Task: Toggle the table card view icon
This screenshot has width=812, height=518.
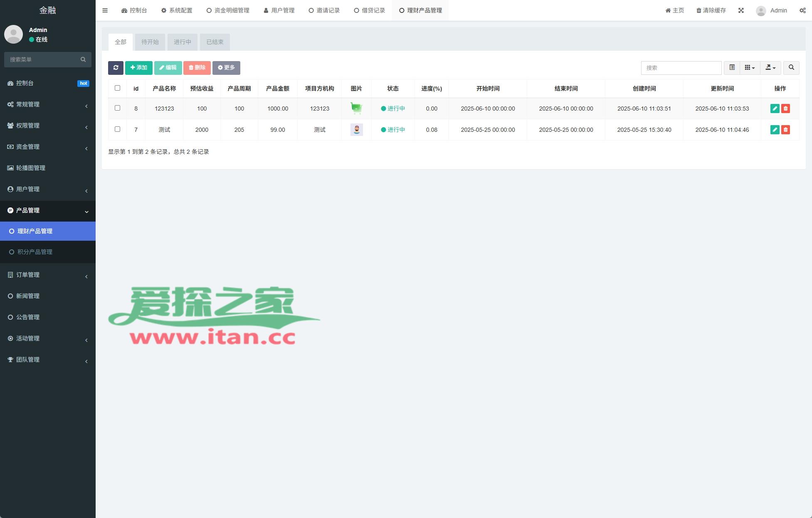Action: (x=732, y=68)
